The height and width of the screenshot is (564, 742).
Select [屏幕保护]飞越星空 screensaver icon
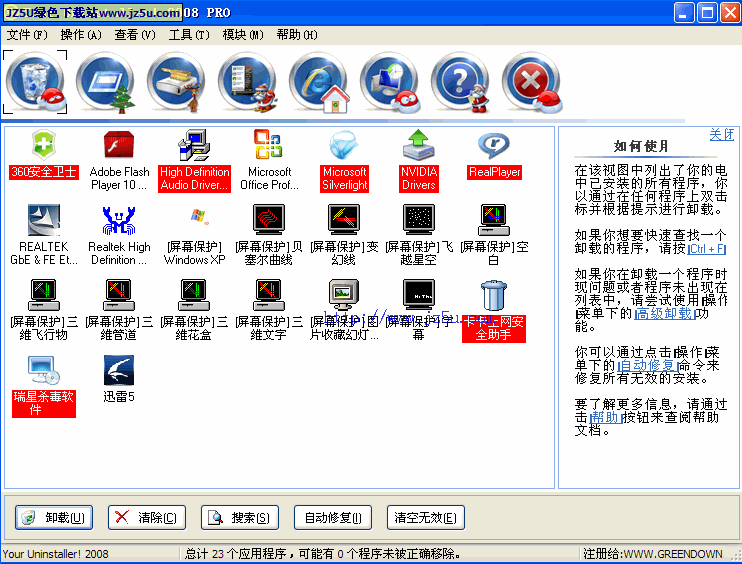click(x=419, y=220)
